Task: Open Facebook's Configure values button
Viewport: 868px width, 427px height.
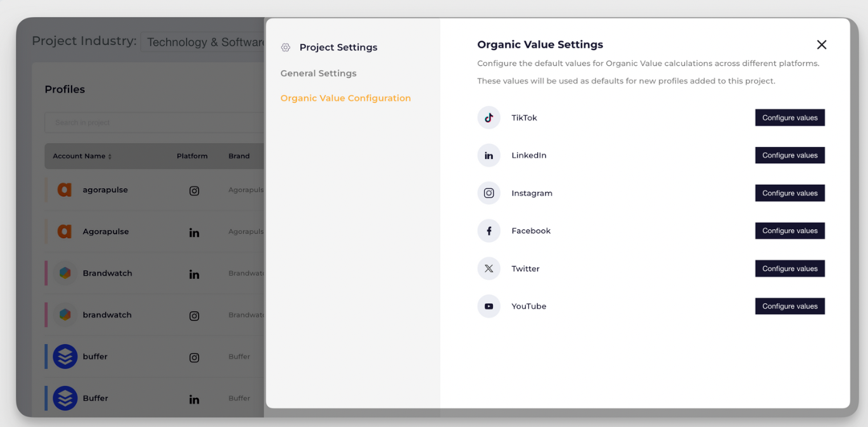Action: 789,231
